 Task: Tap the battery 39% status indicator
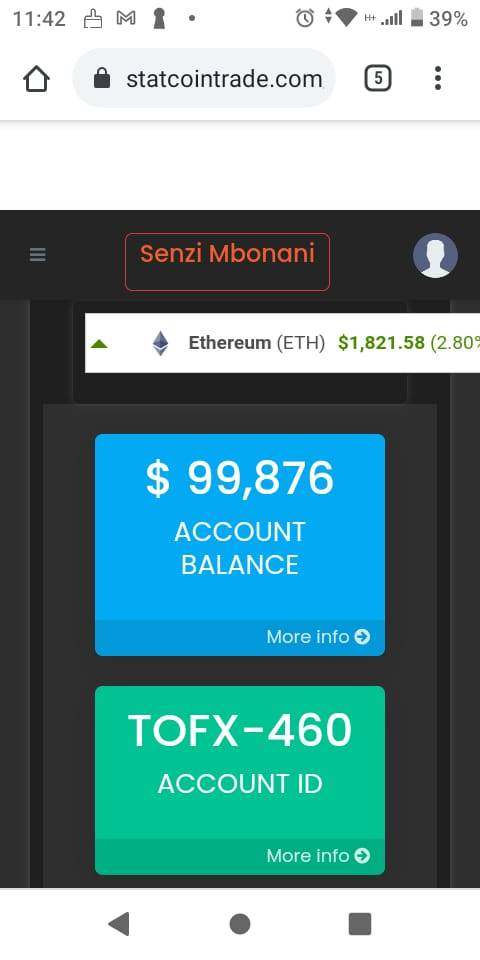point(438,19)
